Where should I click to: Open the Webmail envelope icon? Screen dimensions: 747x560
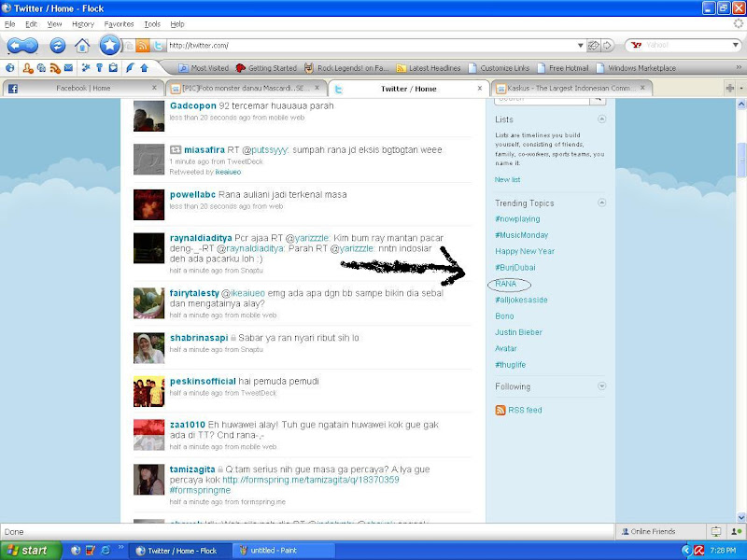(x=68, y=68)
